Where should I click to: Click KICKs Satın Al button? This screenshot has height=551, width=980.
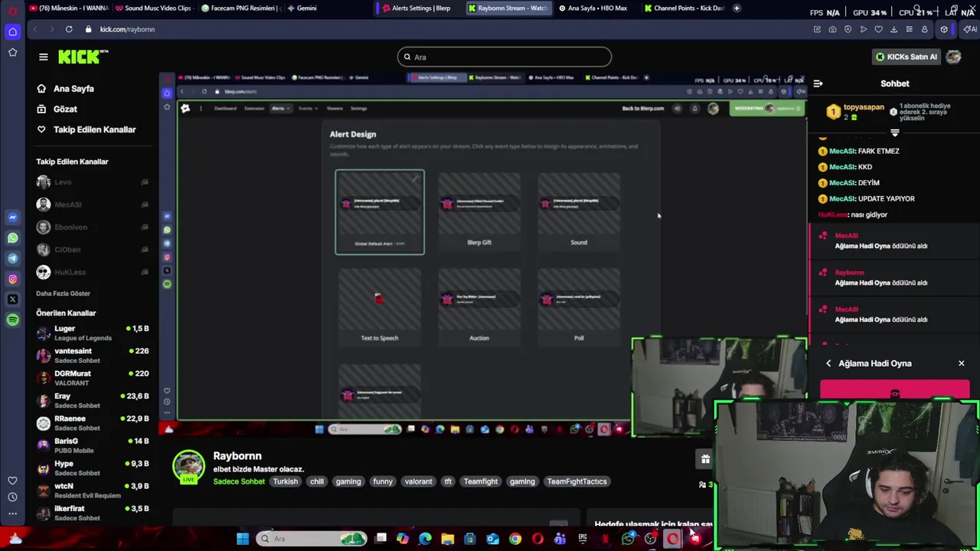tap(906, 57)
